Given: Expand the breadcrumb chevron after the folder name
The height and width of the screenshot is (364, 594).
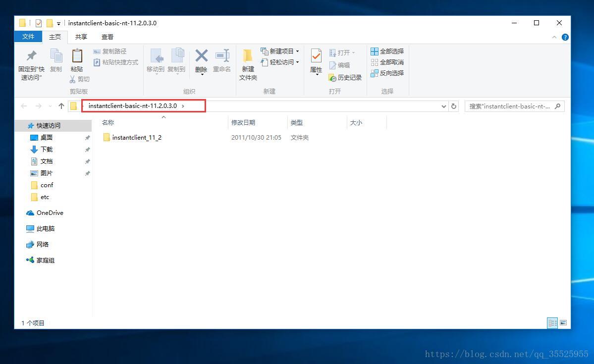Looking at the screenshot, I should click(x=183, y=106).
